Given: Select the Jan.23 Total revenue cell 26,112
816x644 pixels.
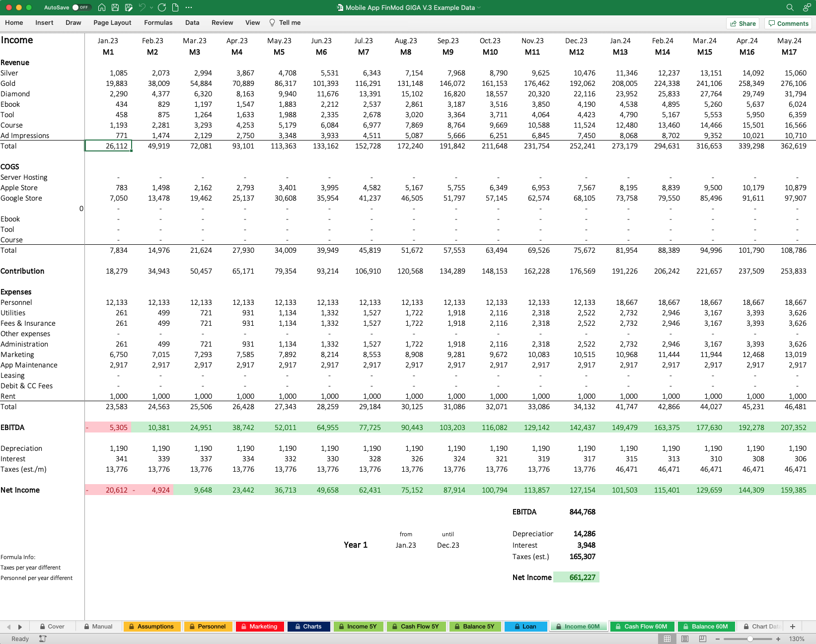Looking at the screenshot, I should tap(108, 146).
